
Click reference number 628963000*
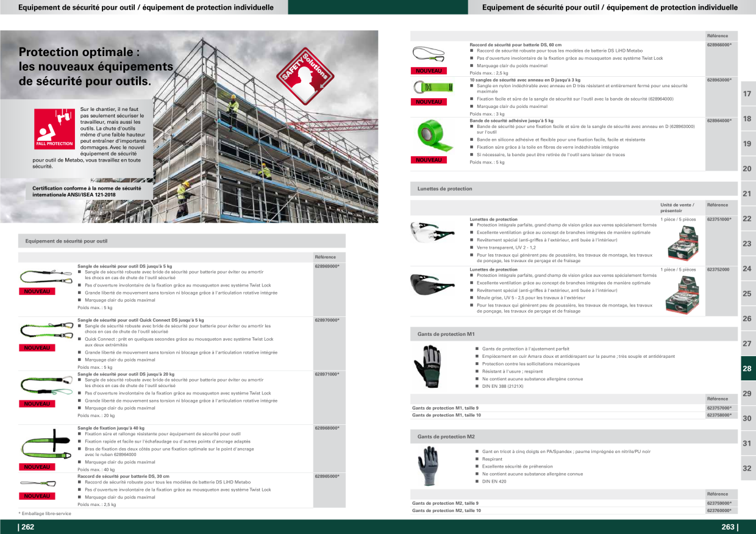[x=719, y=80]
